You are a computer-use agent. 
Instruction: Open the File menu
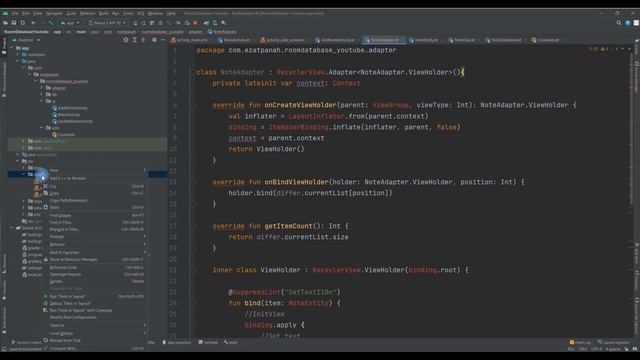pyautogui.click(x=15, y=13)
